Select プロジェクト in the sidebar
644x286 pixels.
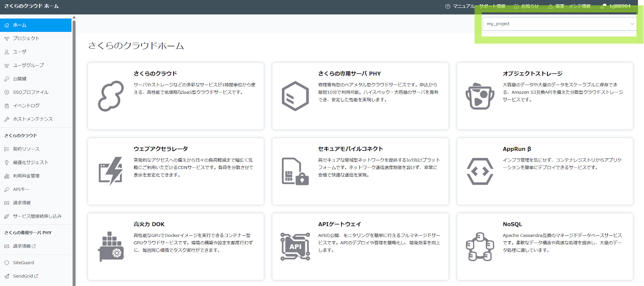pos(26,38)
